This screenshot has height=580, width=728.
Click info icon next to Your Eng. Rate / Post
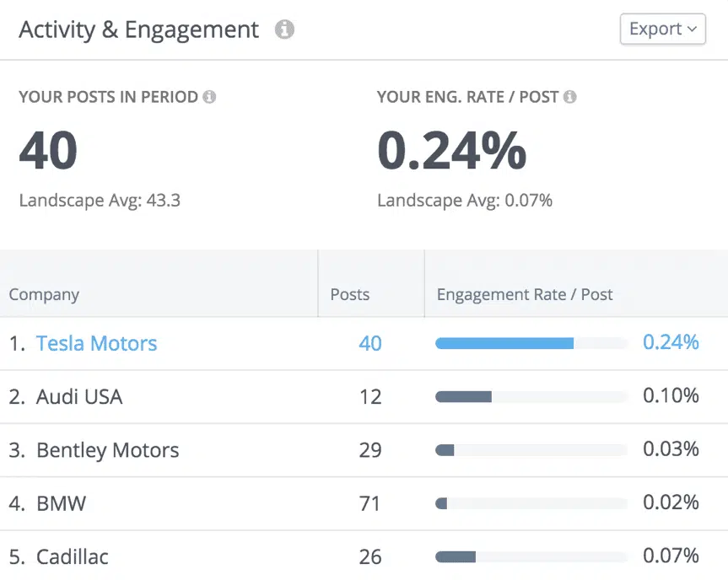pos(570,97)
